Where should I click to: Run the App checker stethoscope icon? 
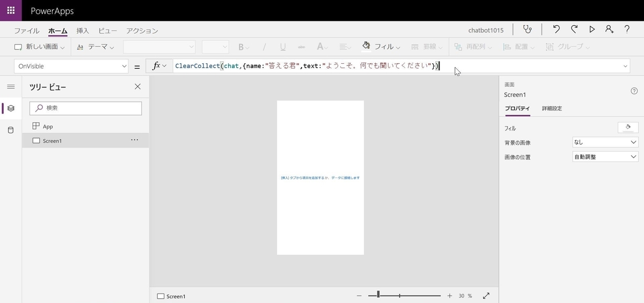tap(528, 29)
